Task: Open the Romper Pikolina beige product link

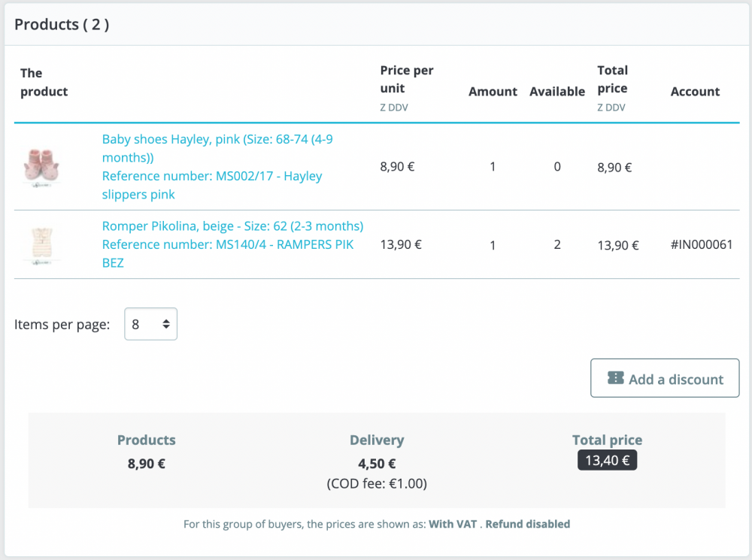Action: coord(232,226)
